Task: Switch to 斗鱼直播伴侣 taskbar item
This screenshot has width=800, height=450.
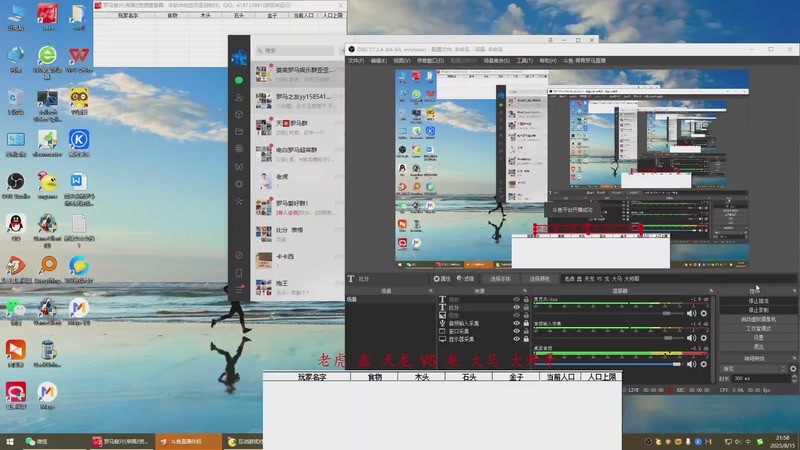Action: 189,441
